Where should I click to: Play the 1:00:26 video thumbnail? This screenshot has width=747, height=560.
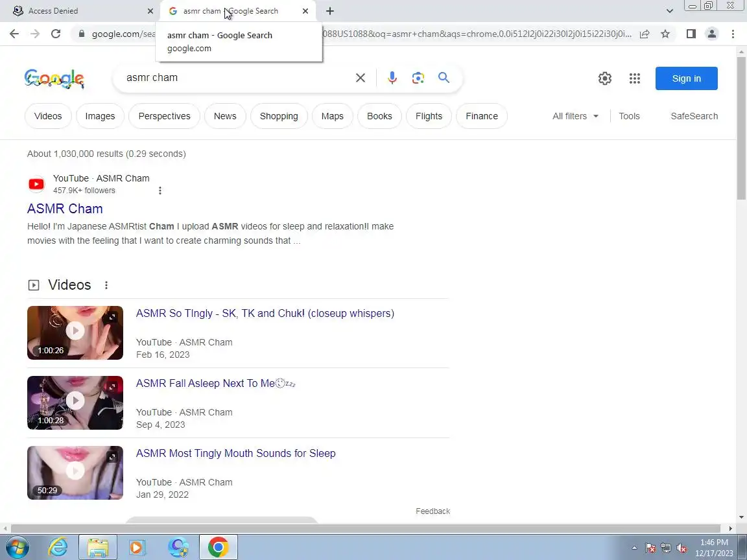75,333
